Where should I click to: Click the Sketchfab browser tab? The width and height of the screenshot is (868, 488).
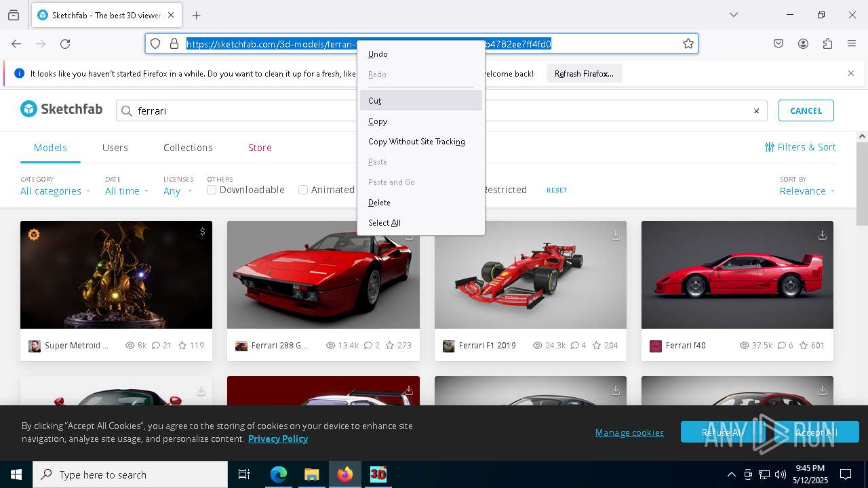(107, 15)
